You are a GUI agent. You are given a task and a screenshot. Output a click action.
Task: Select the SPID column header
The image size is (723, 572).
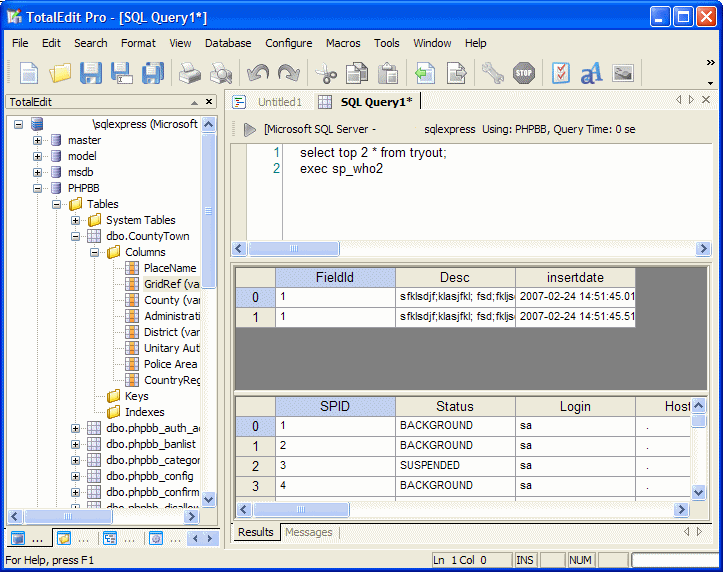pyautogui.click(x=335, y=407)
